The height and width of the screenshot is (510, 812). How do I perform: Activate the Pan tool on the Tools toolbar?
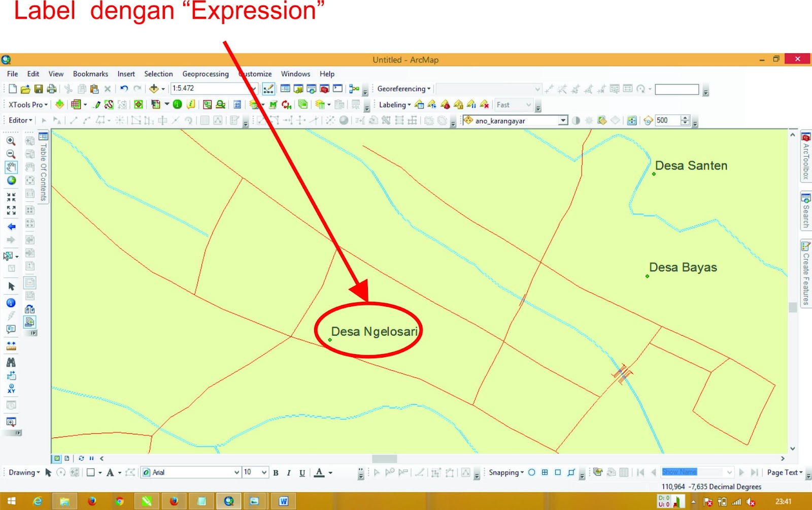(11, 166)
